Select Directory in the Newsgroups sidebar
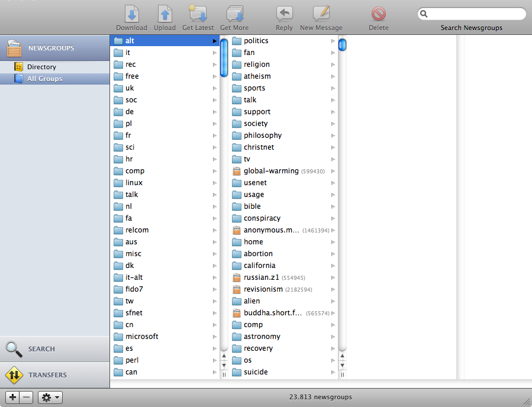The image size is (532, 407). point(41,67)
